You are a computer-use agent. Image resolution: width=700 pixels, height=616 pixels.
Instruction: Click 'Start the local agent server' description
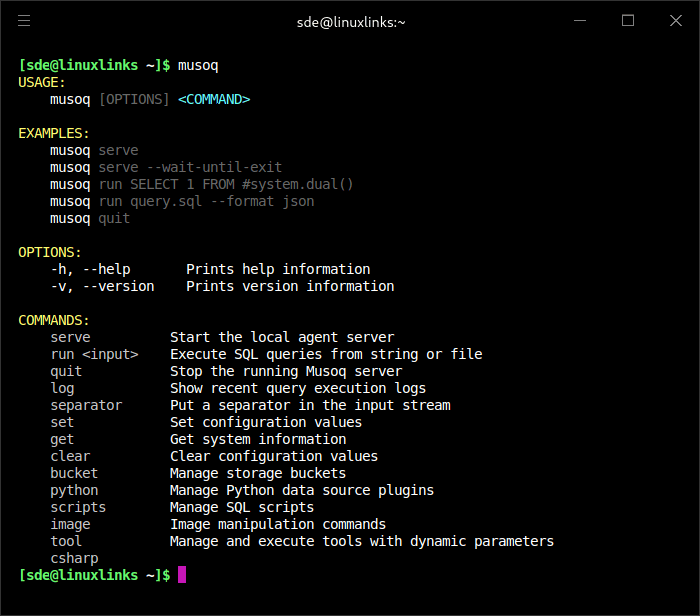pyautogui.click(x=282, y=337)
